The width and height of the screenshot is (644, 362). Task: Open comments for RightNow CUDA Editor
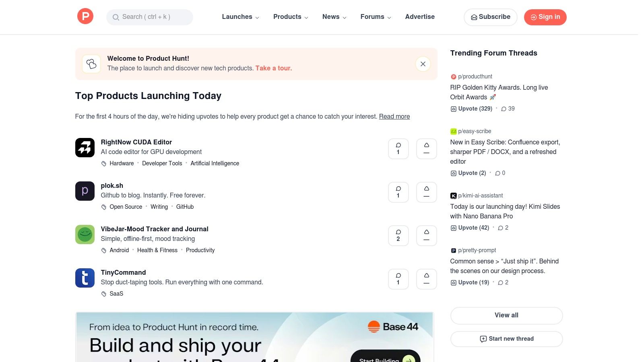point(398,148)
